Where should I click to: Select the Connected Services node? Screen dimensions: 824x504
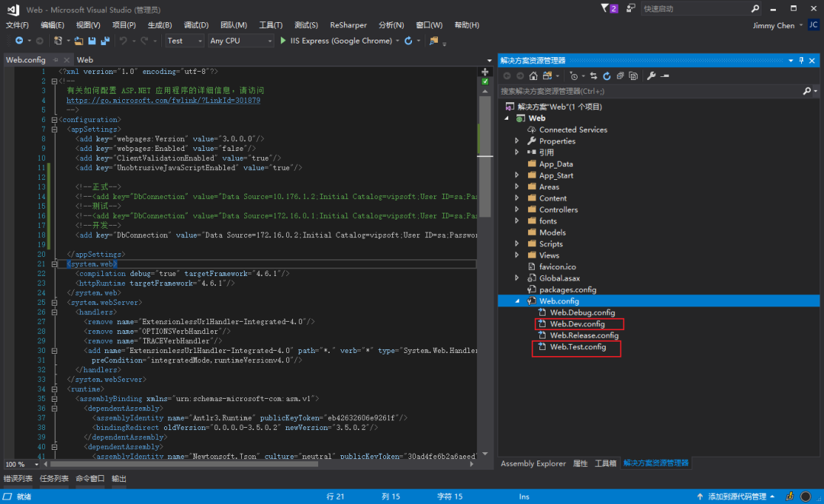(x=573, y=130)
